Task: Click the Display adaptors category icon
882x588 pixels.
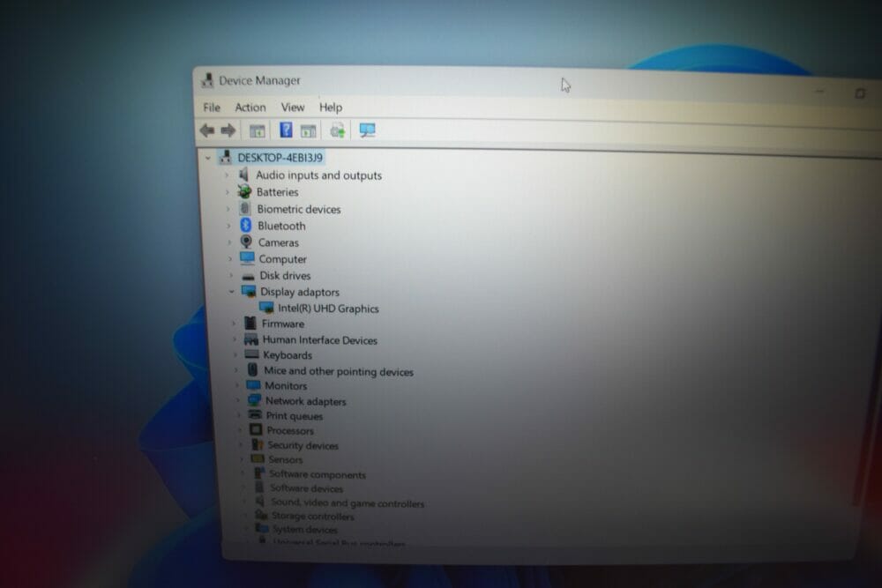Action: coord(249,291)
